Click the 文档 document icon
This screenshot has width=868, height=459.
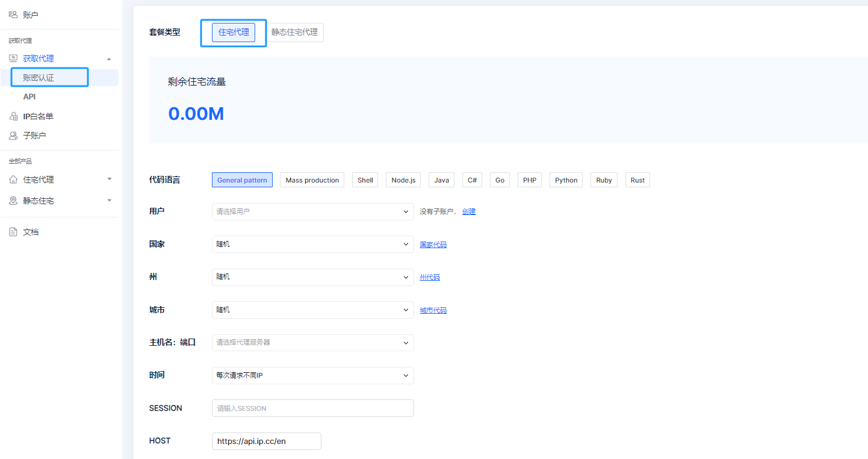coord(13,232)
